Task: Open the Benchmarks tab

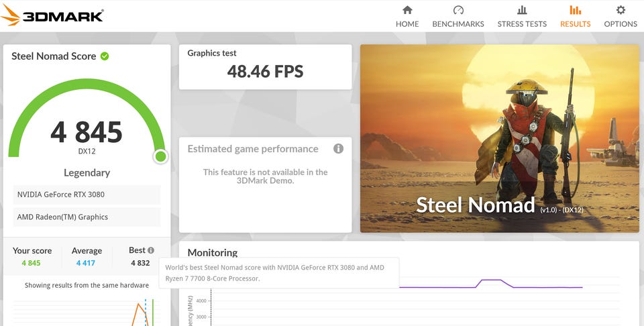Action: point(458,23)
